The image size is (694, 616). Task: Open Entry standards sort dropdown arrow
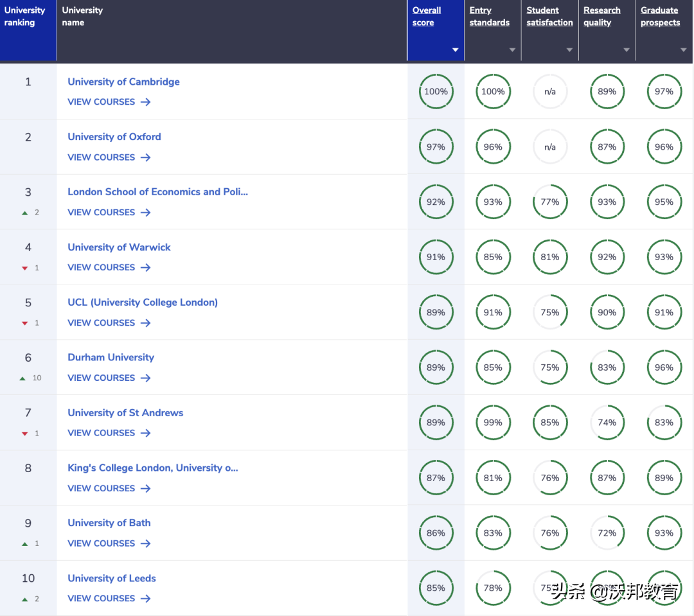[512, 50]
